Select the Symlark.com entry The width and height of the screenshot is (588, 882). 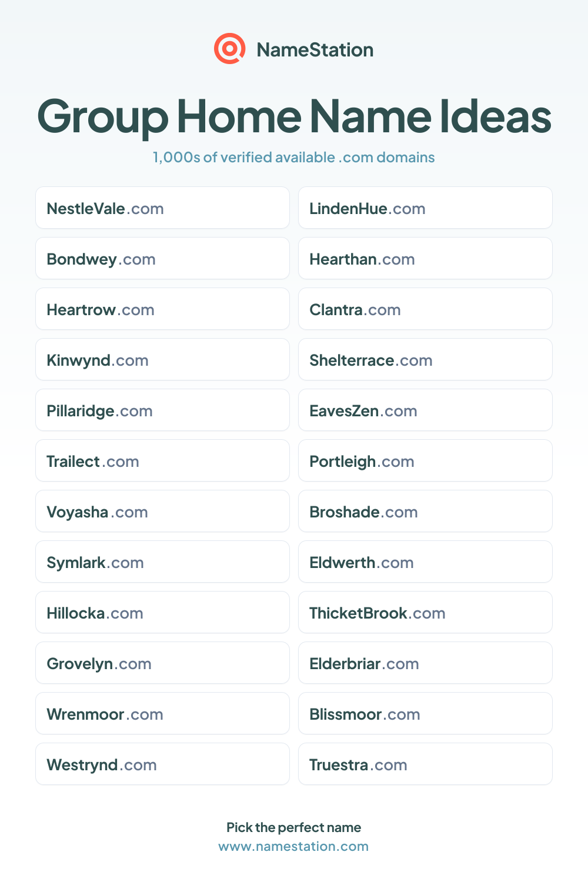(162, 562)
